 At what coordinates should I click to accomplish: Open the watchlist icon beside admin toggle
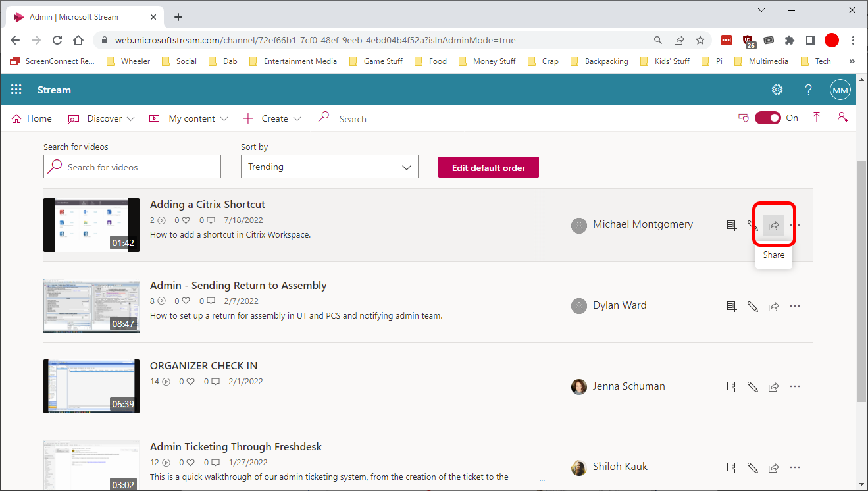pyautogui.click(x=744, y=118)
